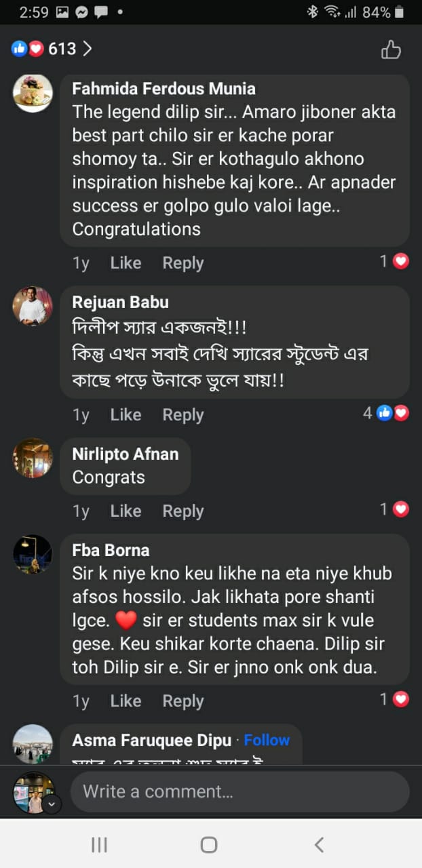The height and width of the screenshot is (868, 422).
Task: Tap the thumbs-up like icon at top right
Action: pyautogui.click(x=391, y=50)
